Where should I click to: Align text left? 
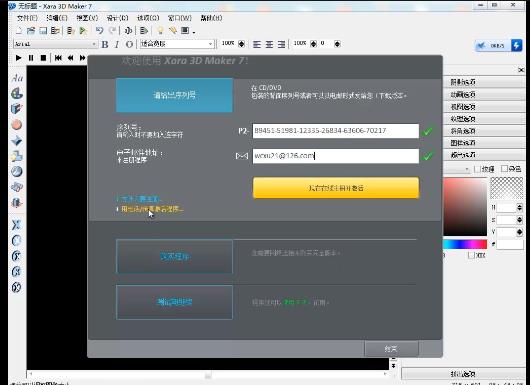tap(257, 44)
